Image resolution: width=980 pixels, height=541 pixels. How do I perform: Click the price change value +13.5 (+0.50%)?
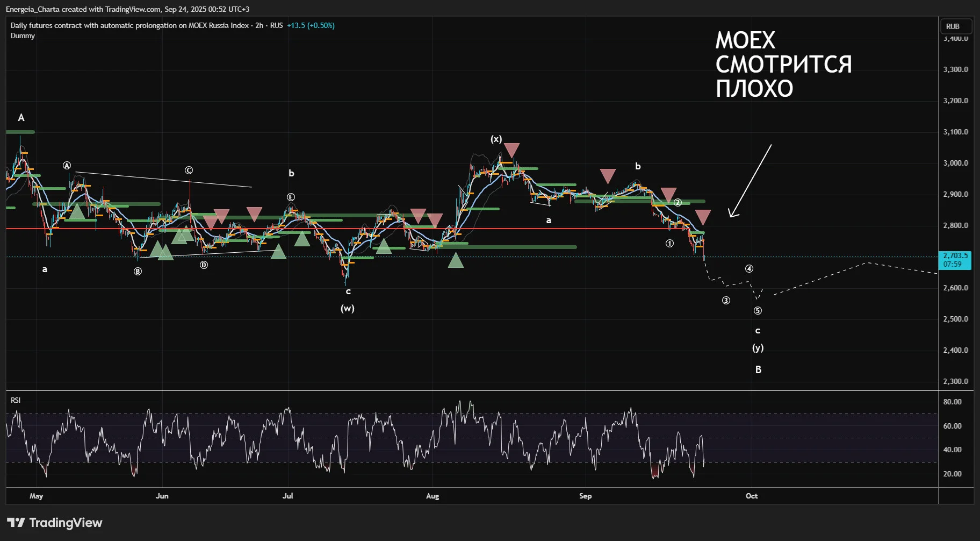311,25
